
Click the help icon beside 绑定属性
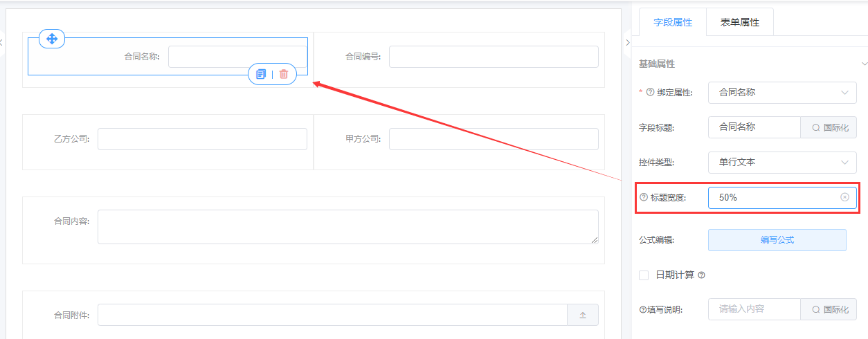point(650,92)
